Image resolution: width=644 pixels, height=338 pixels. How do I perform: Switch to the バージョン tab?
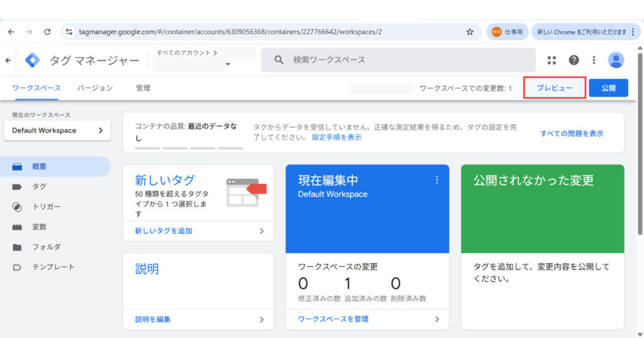pyautogui.click(x=95, y=88)
